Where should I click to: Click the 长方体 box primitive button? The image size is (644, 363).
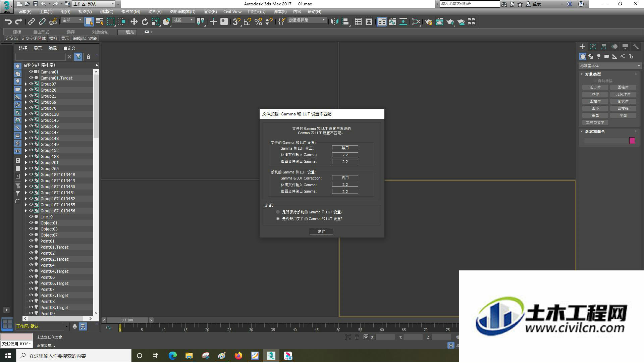pos(595,87)
